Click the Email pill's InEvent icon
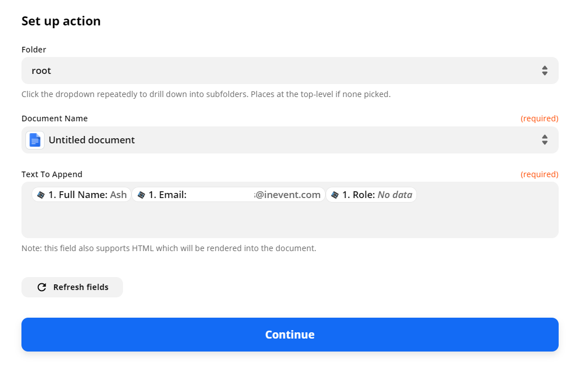 (142, 195)
